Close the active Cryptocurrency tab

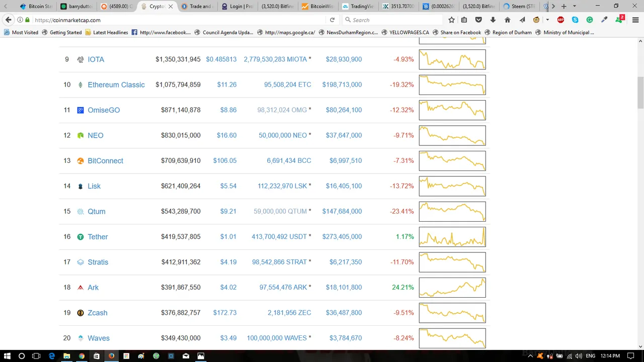(171, 7)
